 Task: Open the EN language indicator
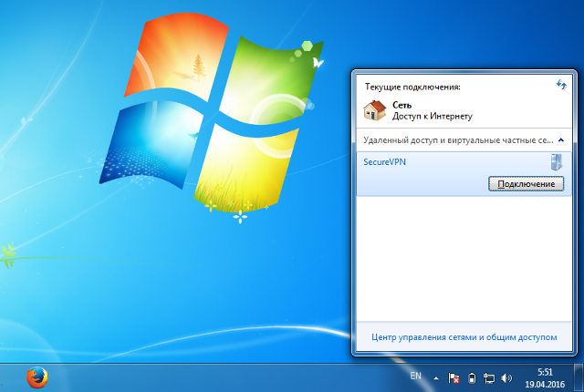tap(416, 376)
